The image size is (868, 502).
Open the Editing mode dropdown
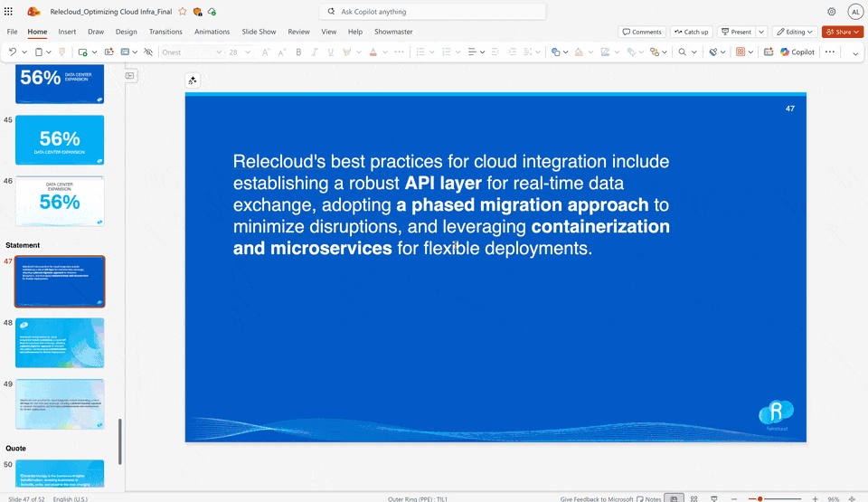[795, 33]
